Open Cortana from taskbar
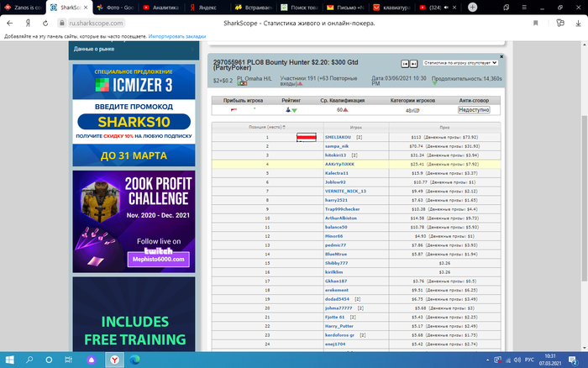588x368 pixels. [x=49, y=360]
